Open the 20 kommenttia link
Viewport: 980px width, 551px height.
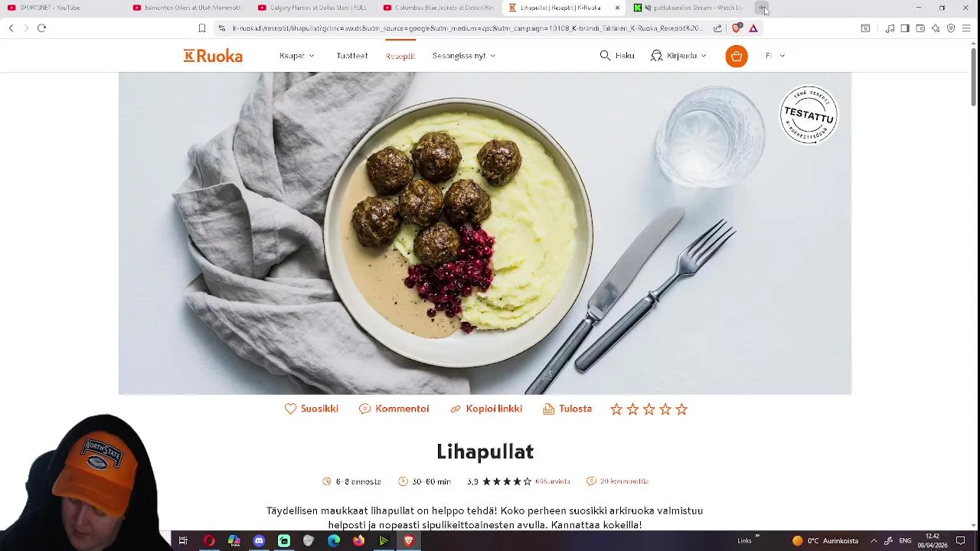(624, 481)
